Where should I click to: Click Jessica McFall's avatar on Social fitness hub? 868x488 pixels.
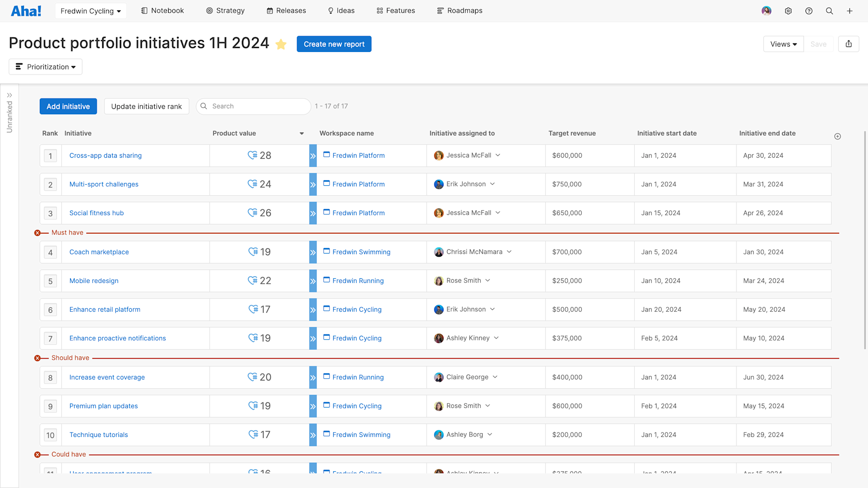[439, 213]
